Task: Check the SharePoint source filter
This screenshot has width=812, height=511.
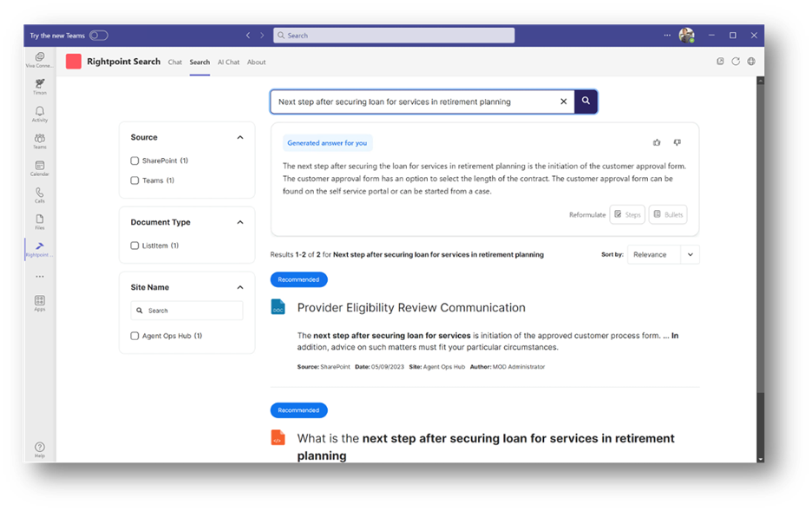Action: (134, 161)
